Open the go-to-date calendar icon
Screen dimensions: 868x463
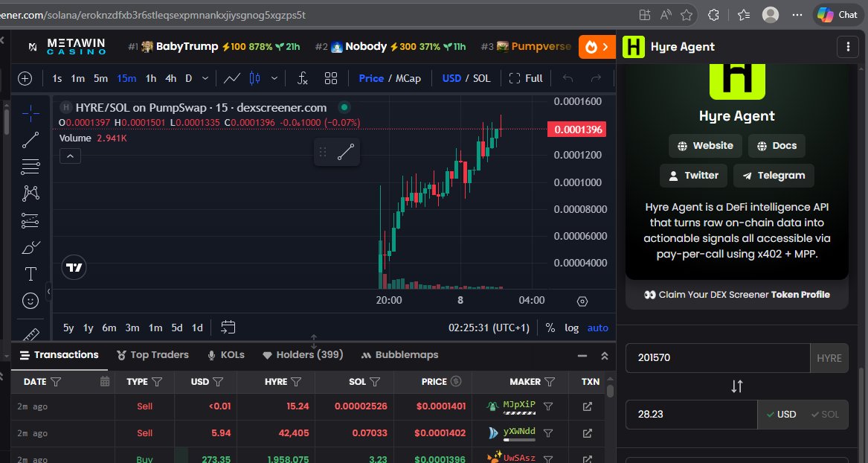228,328
